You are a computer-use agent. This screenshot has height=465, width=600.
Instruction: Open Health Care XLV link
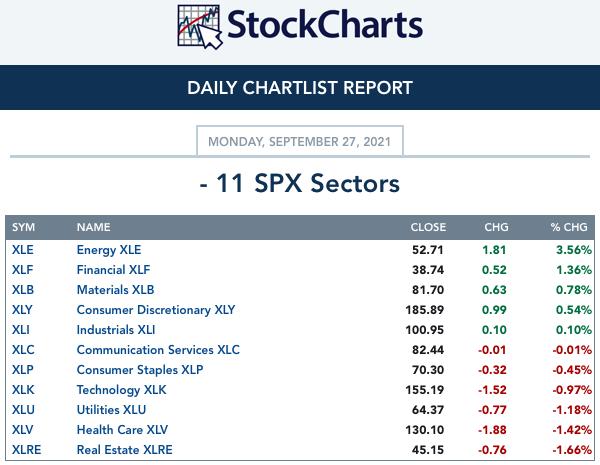pos(122,429)
